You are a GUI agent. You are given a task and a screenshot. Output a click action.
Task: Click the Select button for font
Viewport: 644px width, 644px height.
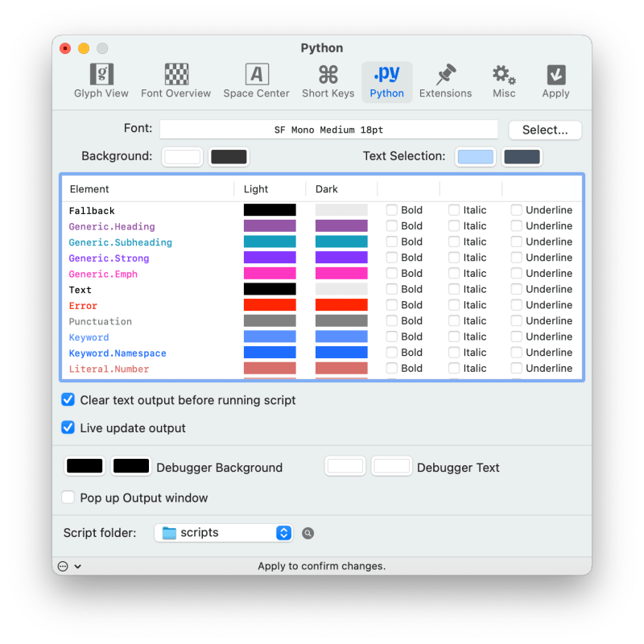(544, 130)
